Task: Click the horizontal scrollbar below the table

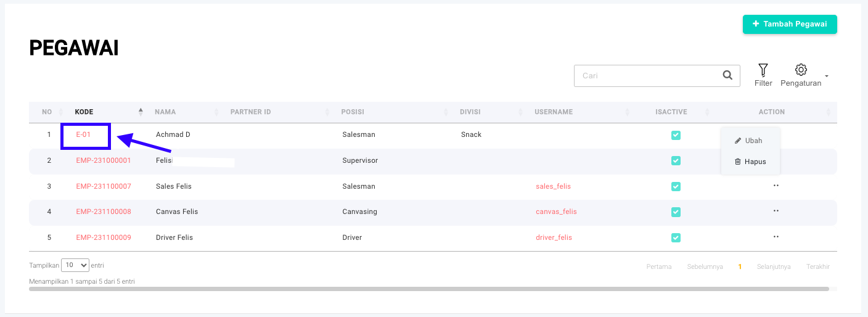Action: (428, 289)
